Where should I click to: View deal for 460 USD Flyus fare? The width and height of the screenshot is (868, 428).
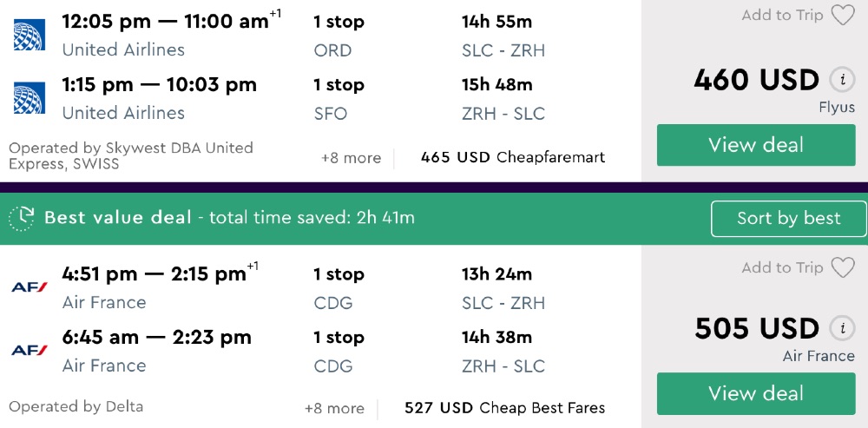[755, 145]
